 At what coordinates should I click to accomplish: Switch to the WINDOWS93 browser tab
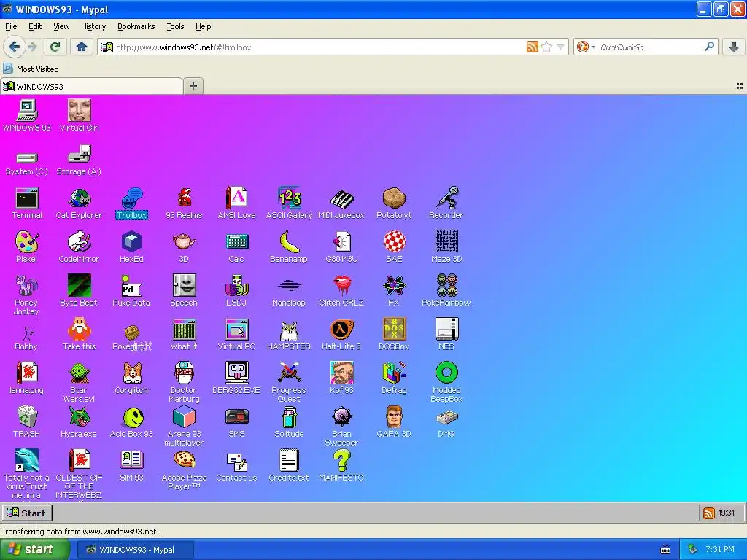click(91, 86)
